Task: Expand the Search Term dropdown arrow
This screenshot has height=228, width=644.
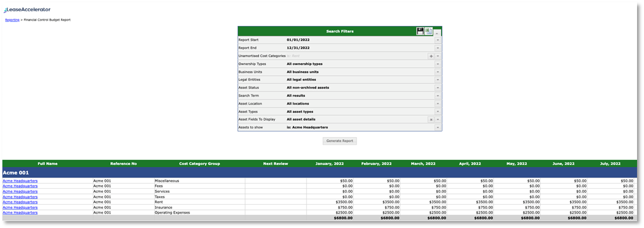Action: coord(438,95)
